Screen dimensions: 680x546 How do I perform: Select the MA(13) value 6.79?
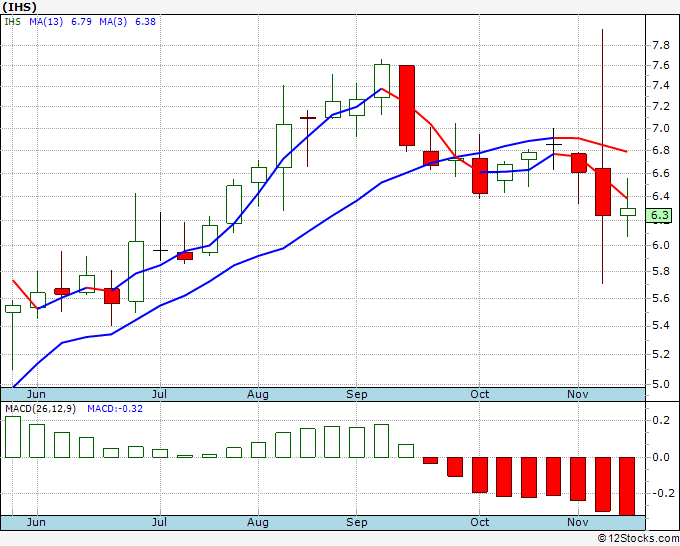[81, 22]
